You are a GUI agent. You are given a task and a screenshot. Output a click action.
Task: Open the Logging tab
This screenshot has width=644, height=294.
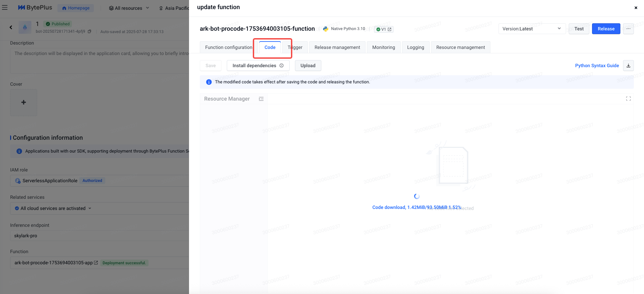[415, 47]
